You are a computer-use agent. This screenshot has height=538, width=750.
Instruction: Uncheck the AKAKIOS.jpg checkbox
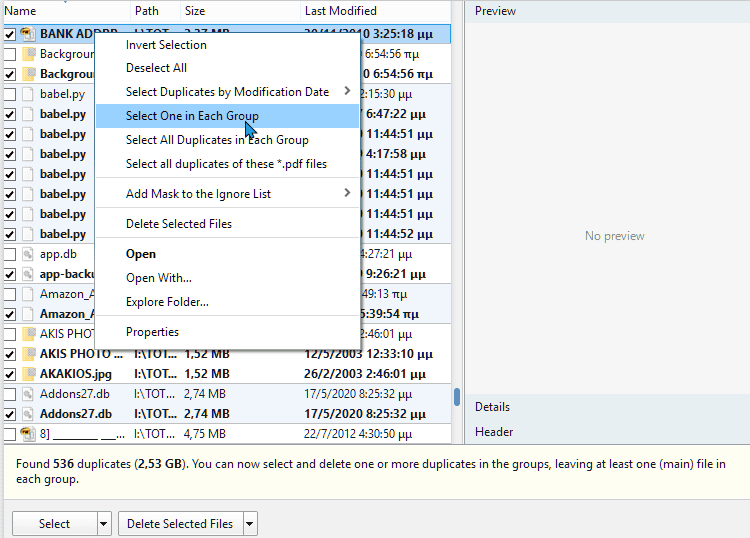click(x=10, y=374)
